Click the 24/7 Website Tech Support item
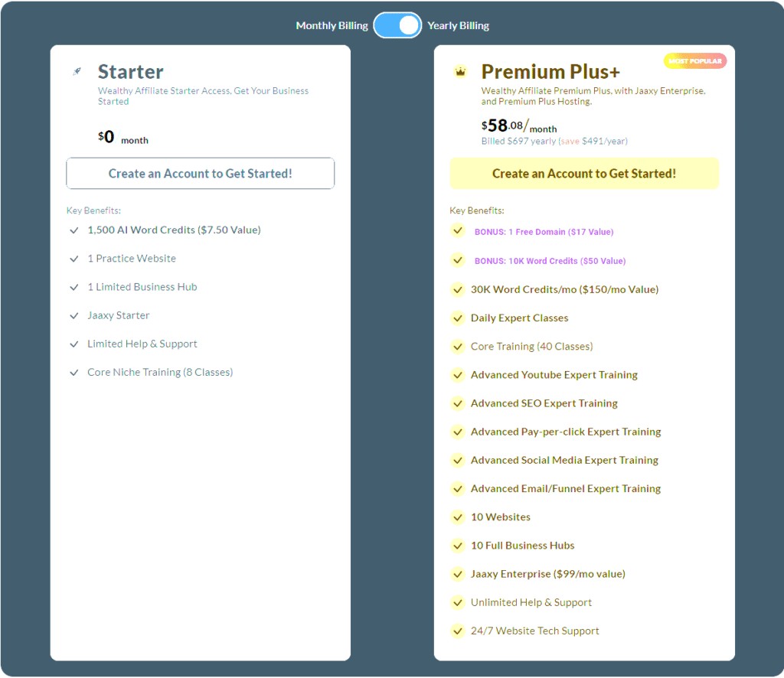784x678 pixels. coord(534,631)
